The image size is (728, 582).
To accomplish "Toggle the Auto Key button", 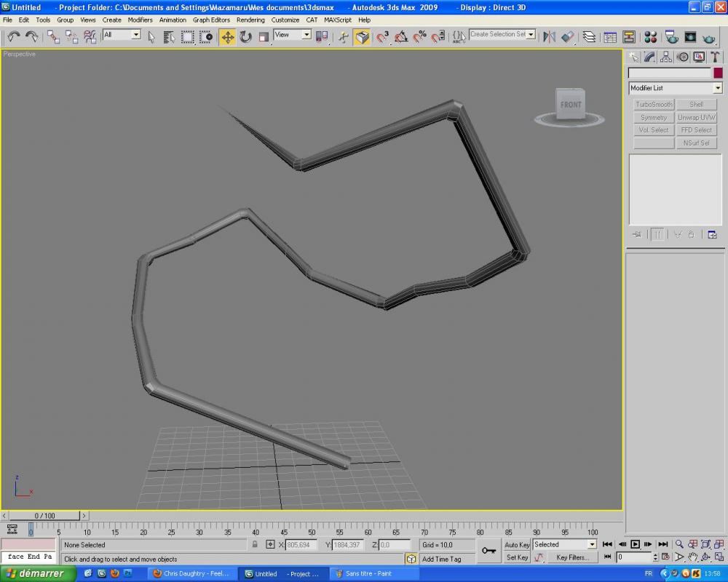I will coord(517,545).
